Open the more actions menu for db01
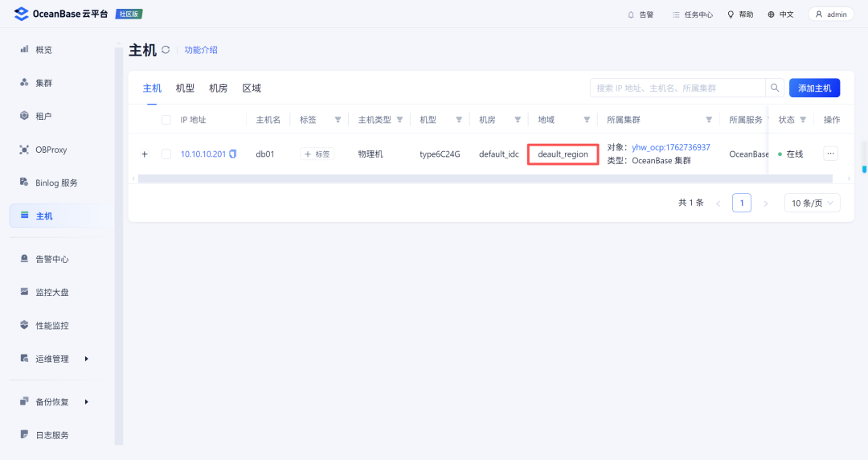 [830, 154]
